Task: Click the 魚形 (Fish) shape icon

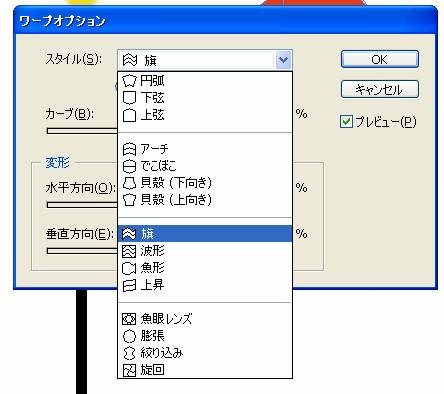Action: 129,268
